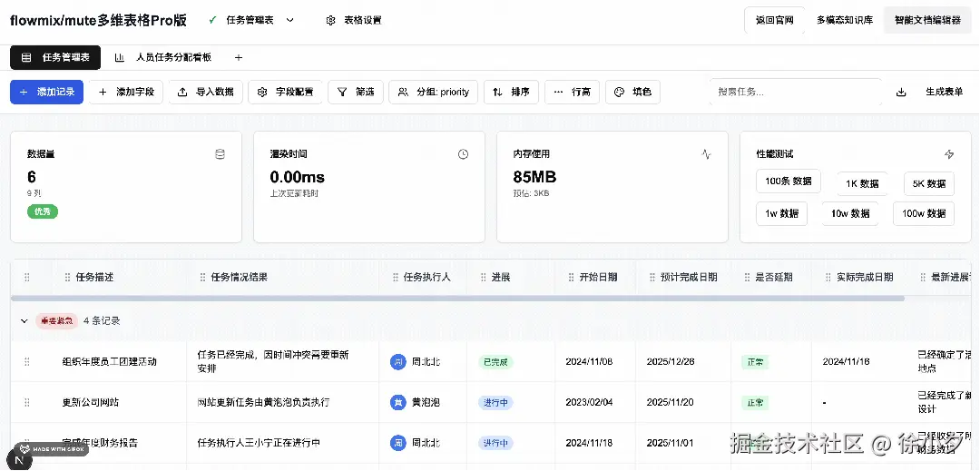Click the 黄泡泡 avatar icon
This screenshot has width=980, height=471.
coord(398,402)
